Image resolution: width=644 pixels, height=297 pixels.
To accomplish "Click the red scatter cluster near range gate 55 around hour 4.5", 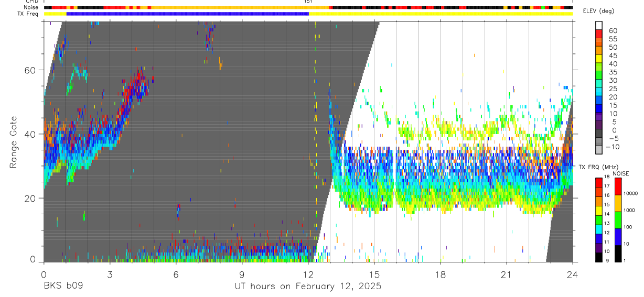I will click(139, 84).
